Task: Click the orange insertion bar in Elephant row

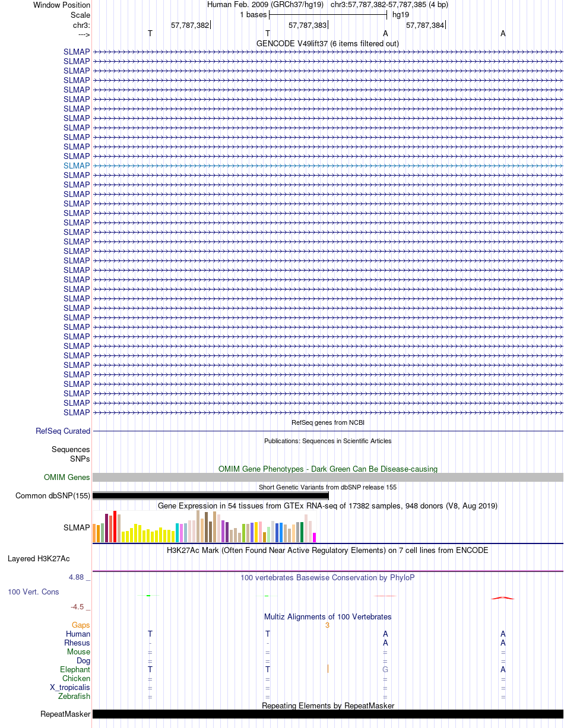Action: [x=328, y=669]
